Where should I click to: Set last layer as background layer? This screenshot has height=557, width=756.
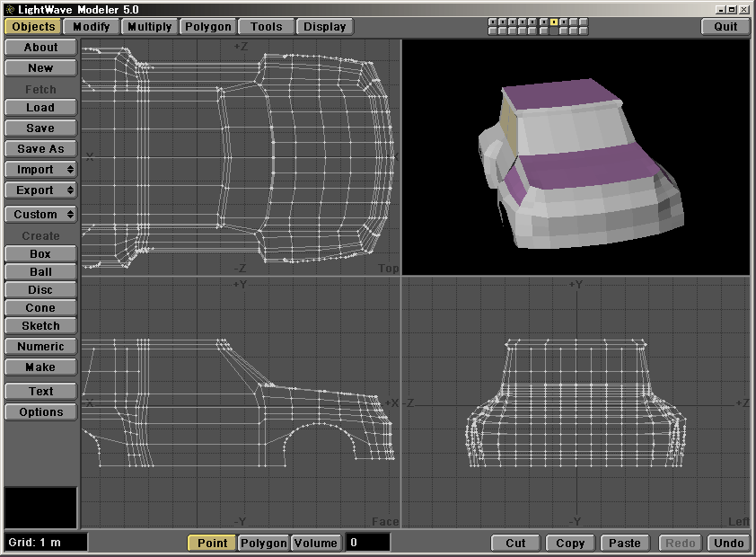585,31
